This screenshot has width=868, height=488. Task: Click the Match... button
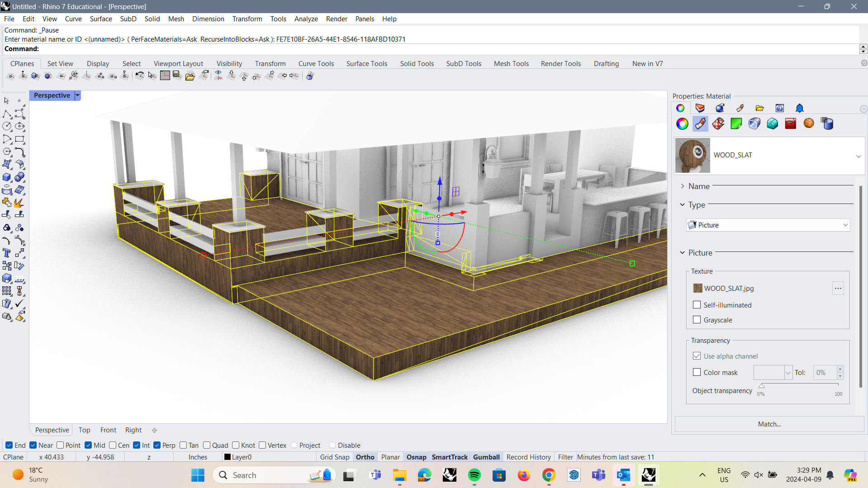(x=768, y=424)
